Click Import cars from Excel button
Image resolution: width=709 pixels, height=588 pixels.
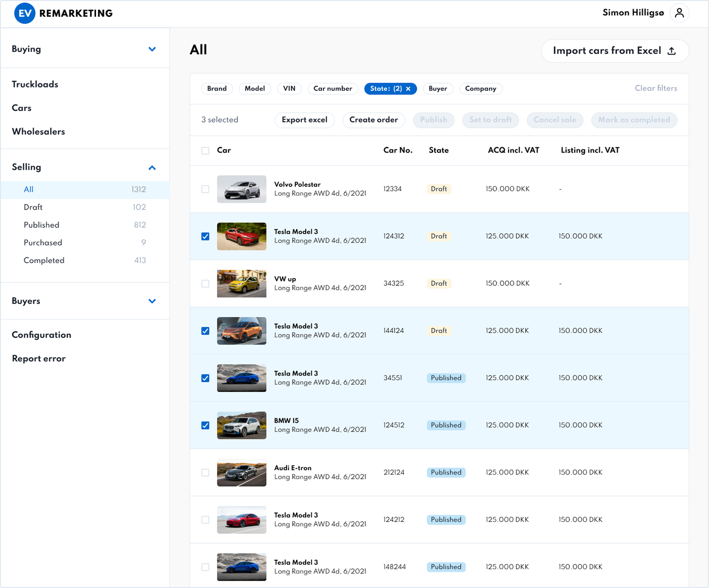[x=615, y=51]
